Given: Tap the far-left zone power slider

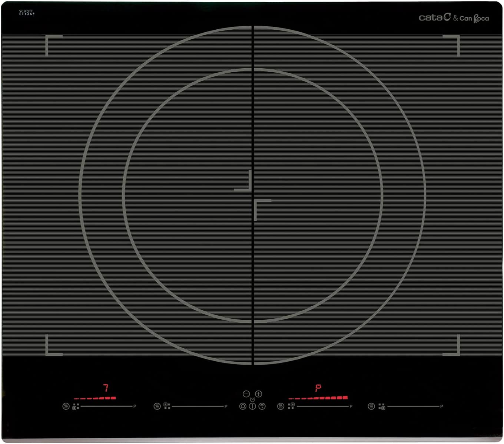Looking at the screenshot, I should coord(106,406).
